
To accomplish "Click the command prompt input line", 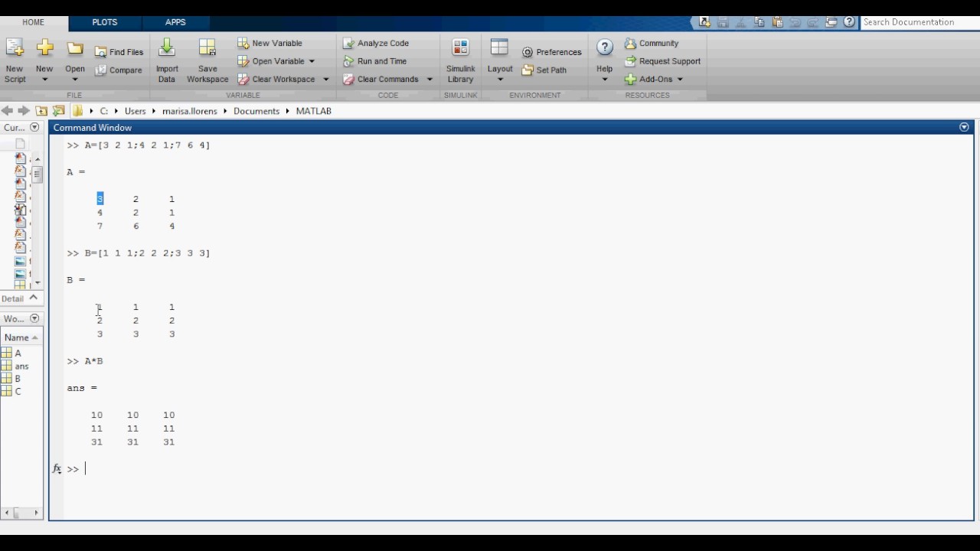I will coord(521,469).
